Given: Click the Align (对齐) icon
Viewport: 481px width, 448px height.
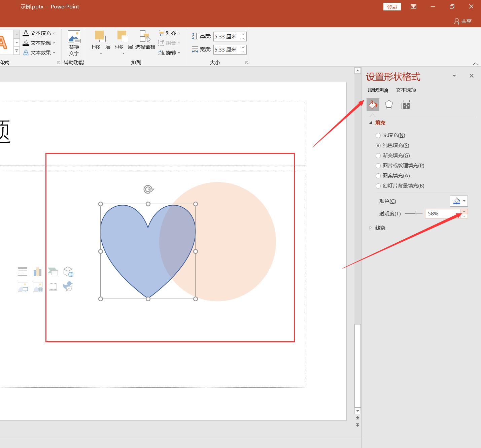Looking at the screenshot, I should pyautogui.click(x=161, y=33).
